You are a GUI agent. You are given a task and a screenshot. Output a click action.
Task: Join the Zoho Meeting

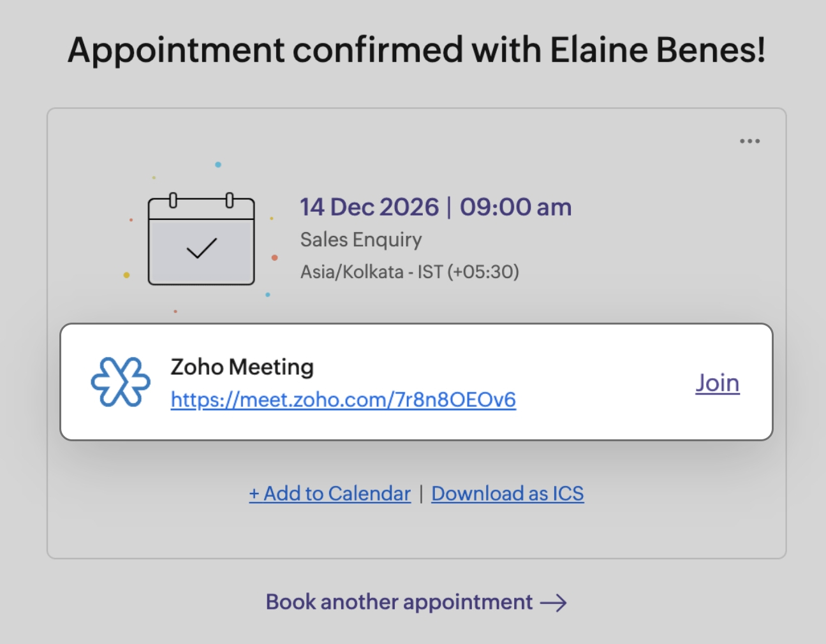pos(717,383)
